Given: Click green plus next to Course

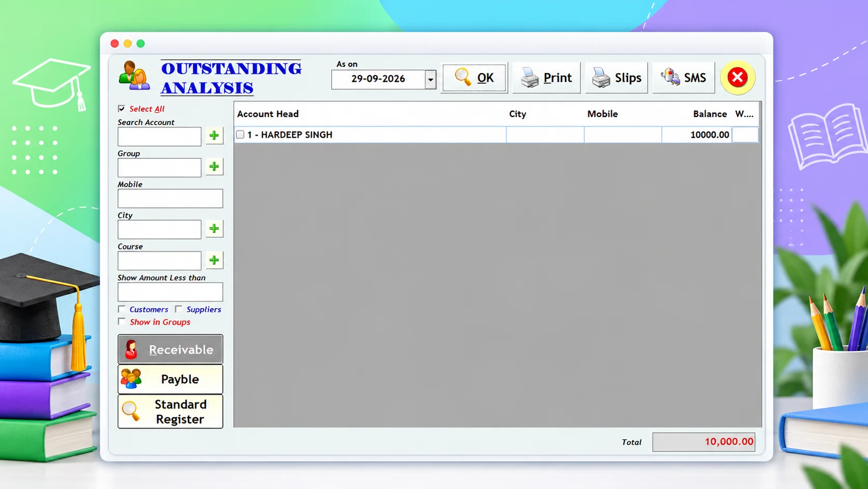Looking at the screenshot, I should (x=214, y=260).
